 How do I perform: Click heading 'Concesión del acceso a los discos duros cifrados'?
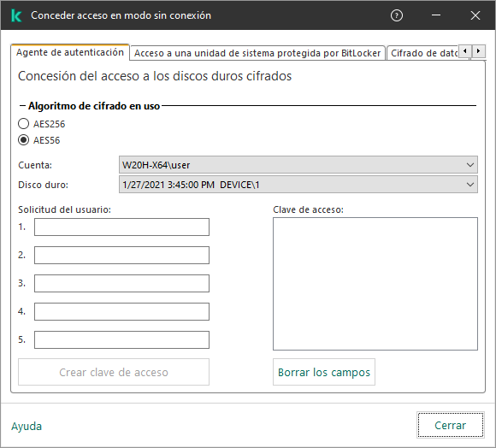155,76
